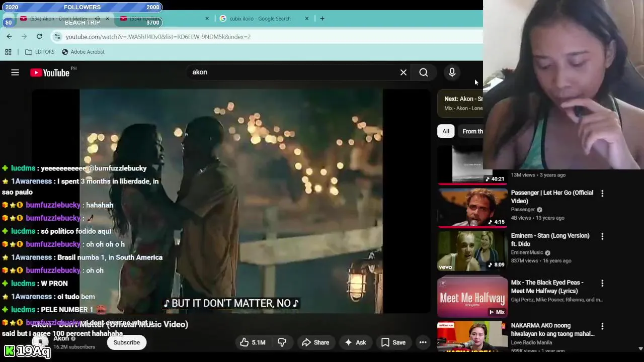This screenshot has width=644, height=362.
Task: Click '4B views • 13 years ago' text
Action: [538, 218]
